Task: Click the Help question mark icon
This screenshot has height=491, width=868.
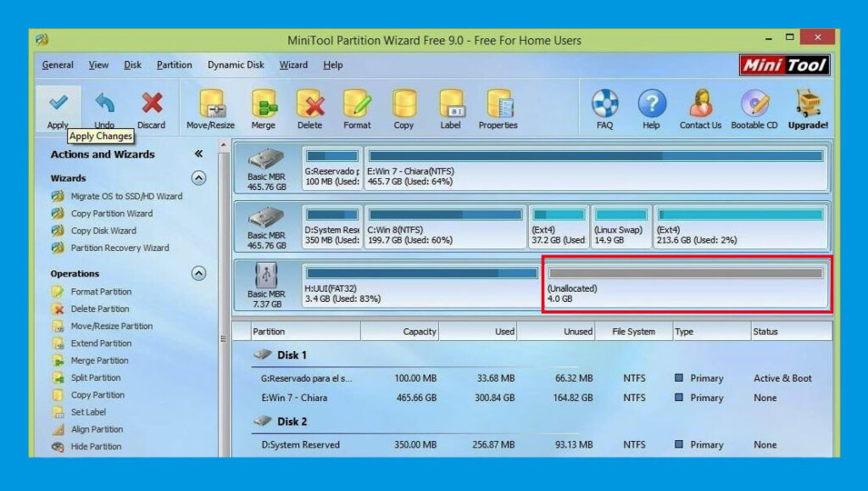Action: [651, 103]
